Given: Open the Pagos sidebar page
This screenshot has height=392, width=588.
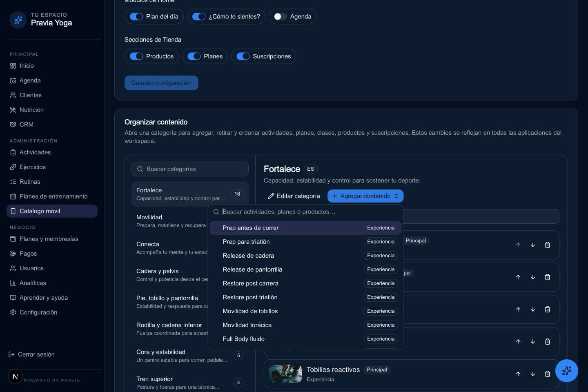Looking at the screenshot, I should coord(52,254).
